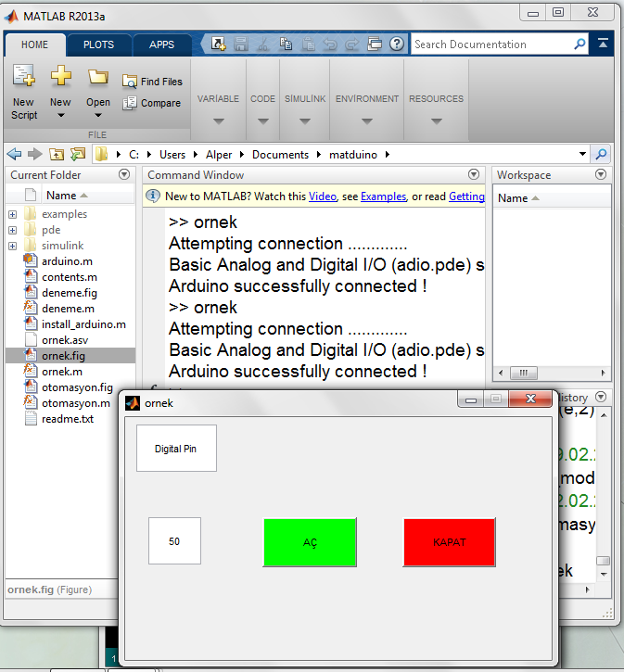Click the red KAPAT button

[x=449, y=542]
